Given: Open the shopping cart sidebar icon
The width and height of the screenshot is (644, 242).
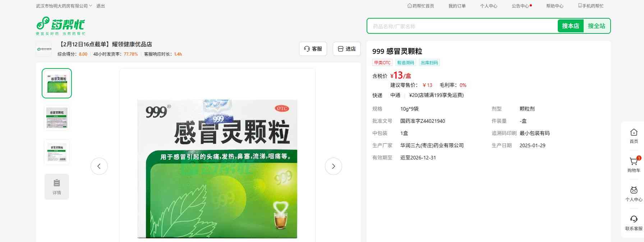Looking at the screenshot, I should click(x=634, y=162).
